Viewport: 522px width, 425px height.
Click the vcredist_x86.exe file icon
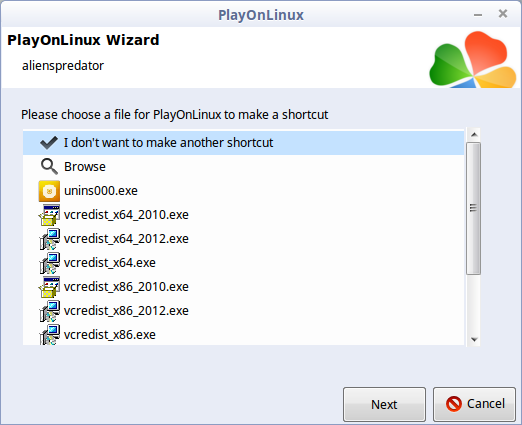pyautogui.click(x=49, y=335)
